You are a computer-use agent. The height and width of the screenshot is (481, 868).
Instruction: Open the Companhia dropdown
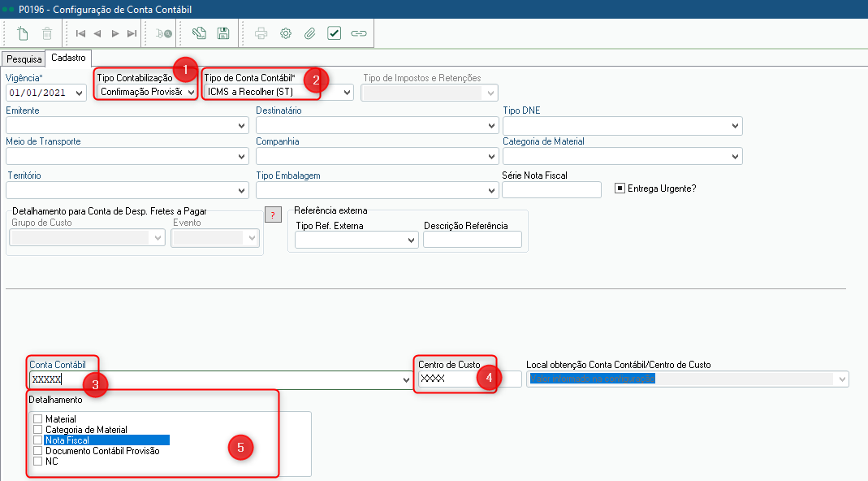491,157
